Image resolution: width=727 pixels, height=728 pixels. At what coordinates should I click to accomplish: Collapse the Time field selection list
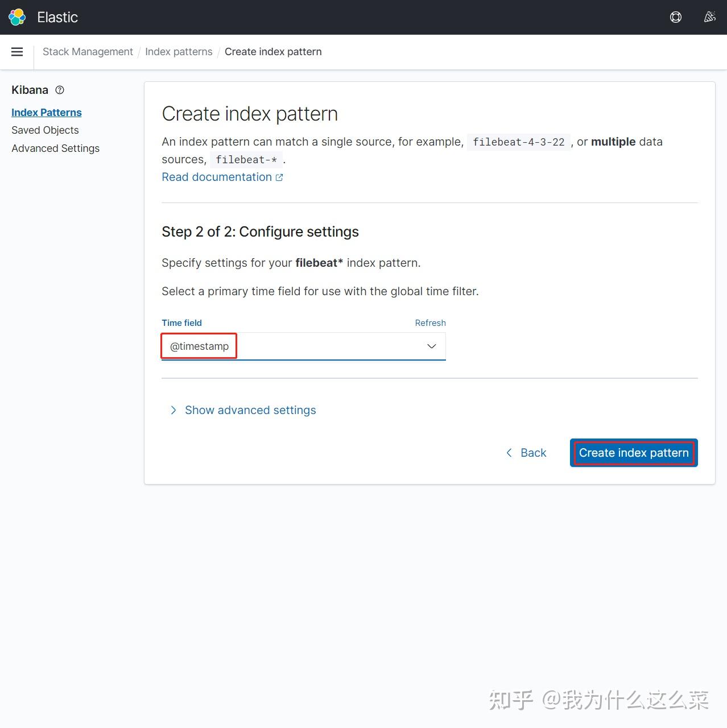pos(431,346)
